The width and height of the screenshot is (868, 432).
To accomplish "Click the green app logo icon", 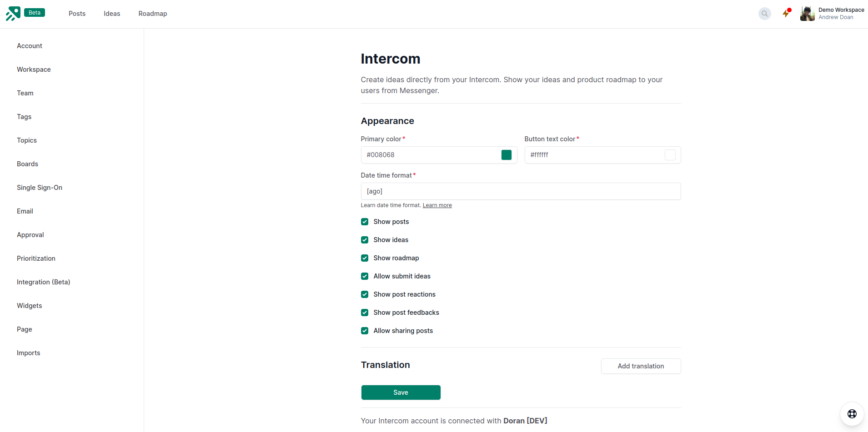I will click(13, 14).
